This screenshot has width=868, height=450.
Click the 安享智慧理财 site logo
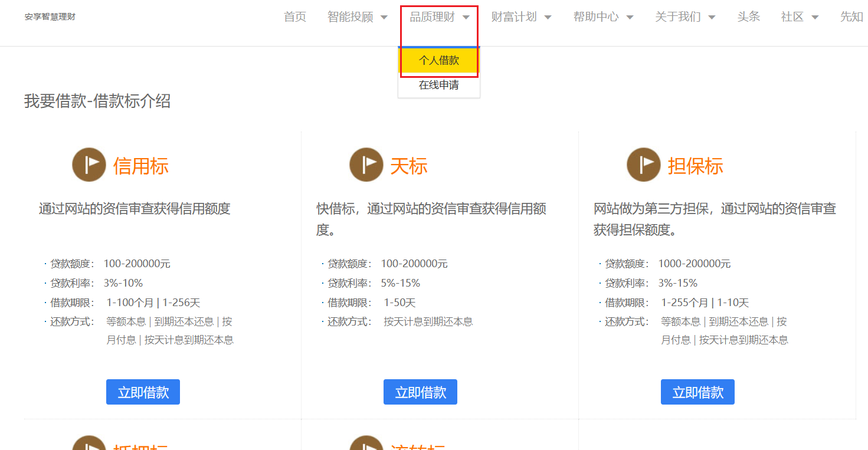point(50,17)
